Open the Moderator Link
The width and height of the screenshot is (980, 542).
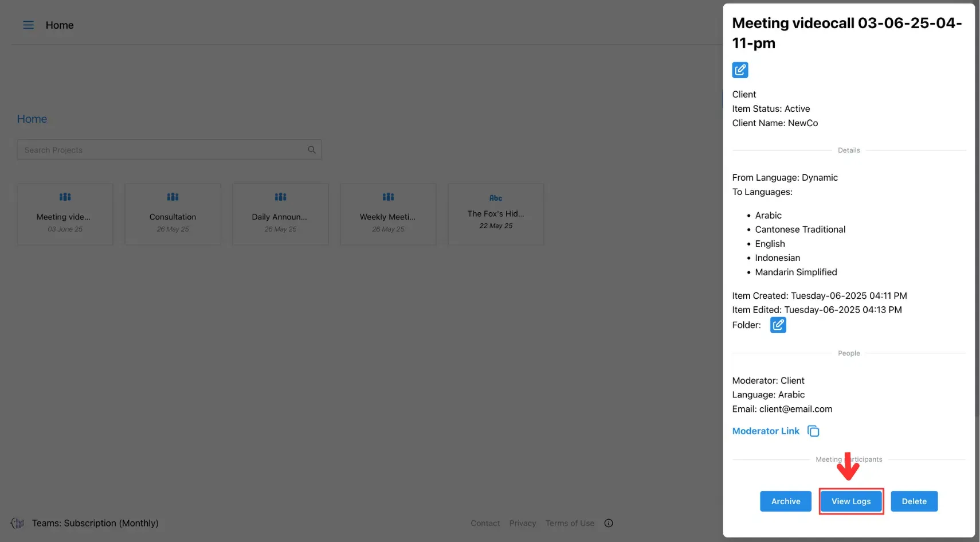coord(766,431)
